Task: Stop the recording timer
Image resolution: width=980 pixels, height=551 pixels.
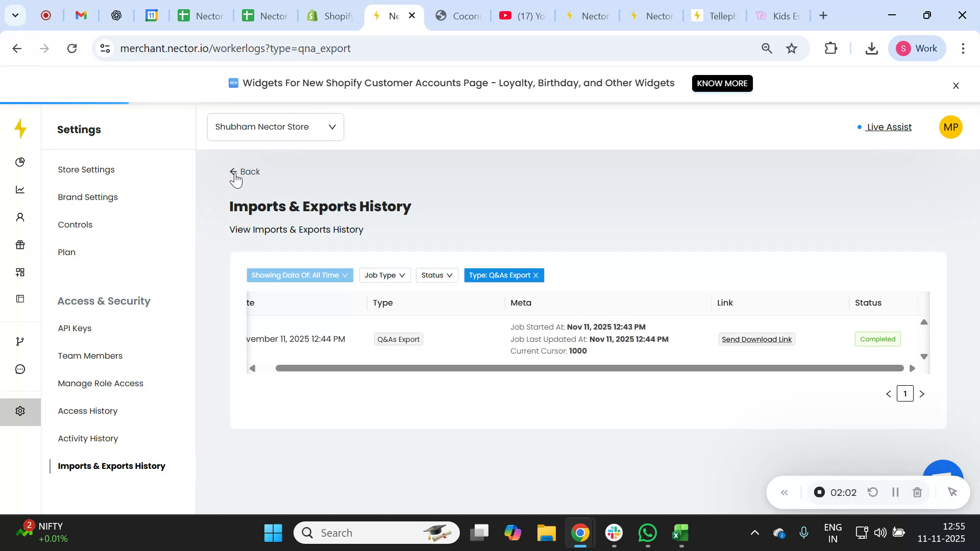Action: pos(820,492)
